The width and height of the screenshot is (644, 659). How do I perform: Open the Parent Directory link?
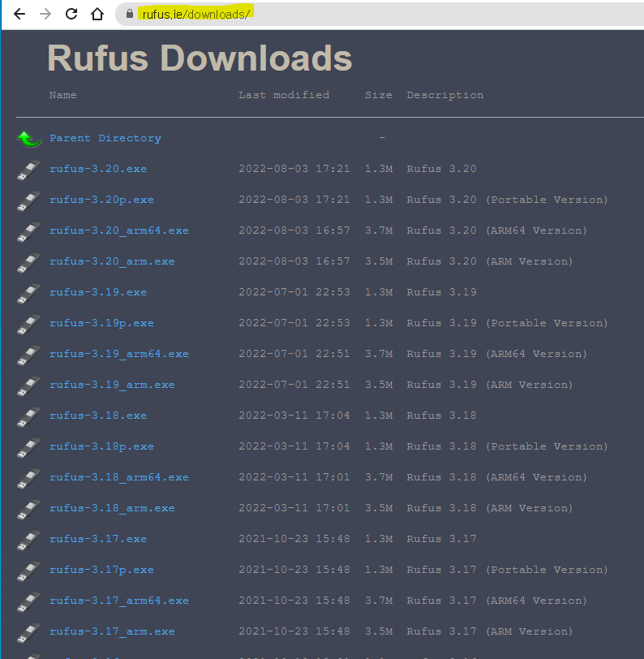click(x=105, y=138)
